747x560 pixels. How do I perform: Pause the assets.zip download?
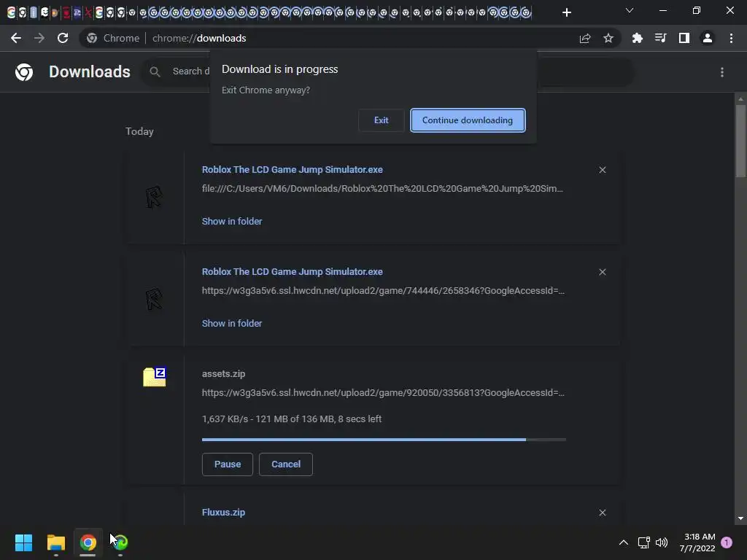[228, 464]
